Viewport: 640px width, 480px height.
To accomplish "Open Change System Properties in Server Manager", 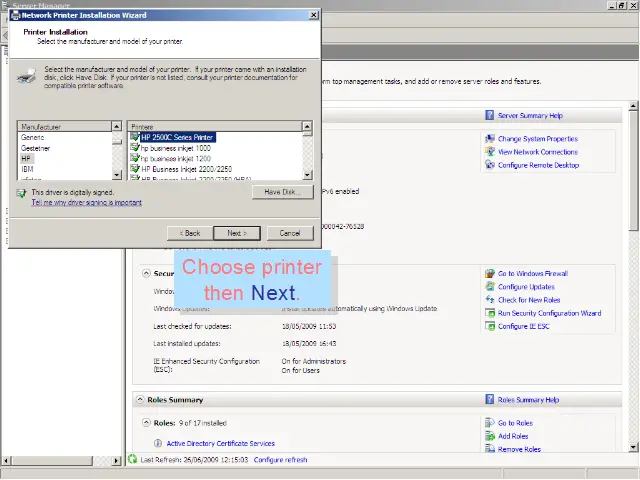I will tap(538, 139).
